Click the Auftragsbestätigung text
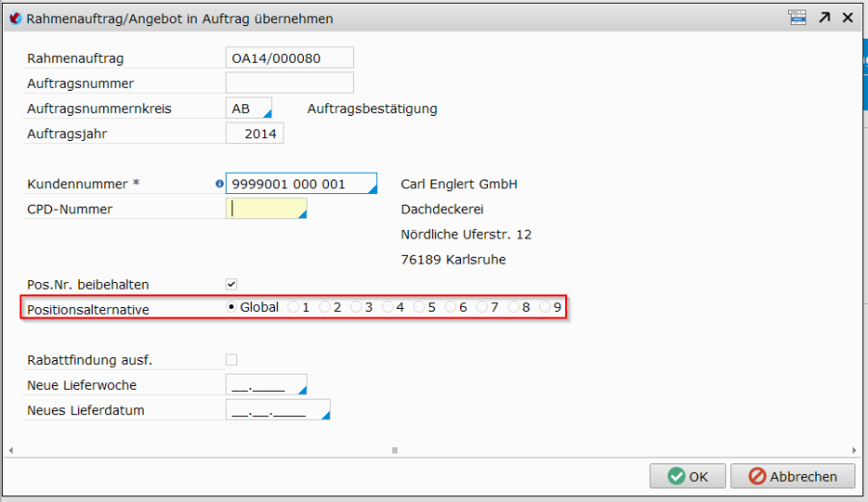Image resolution: width=868 pixels, height=502 pixels. [372, 108]
